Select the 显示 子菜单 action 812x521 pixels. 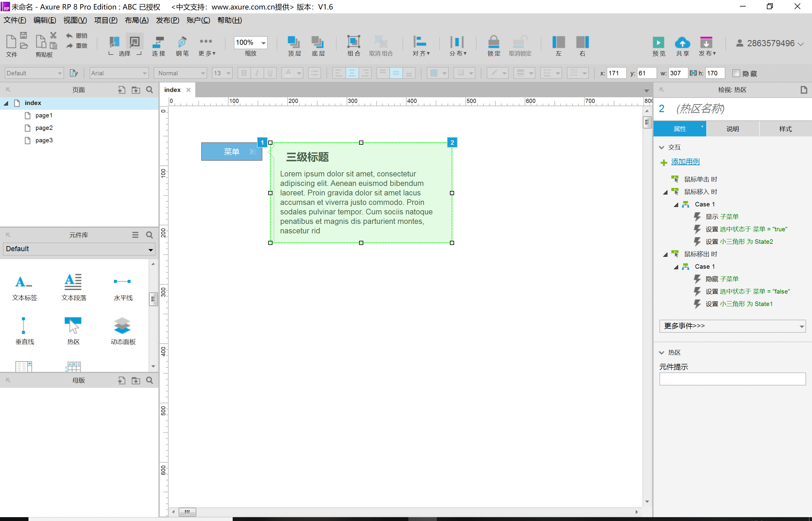pos(721,217)
